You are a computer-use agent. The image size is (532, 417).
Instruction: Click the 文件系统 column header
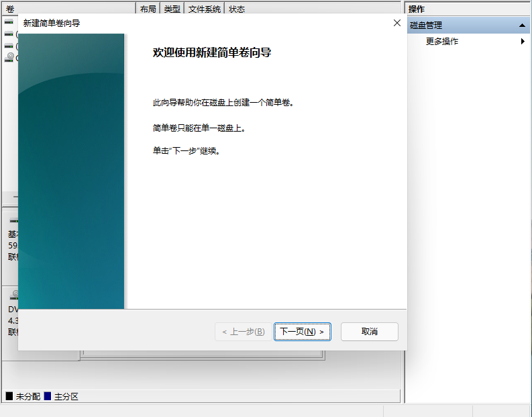pos(204,9)
